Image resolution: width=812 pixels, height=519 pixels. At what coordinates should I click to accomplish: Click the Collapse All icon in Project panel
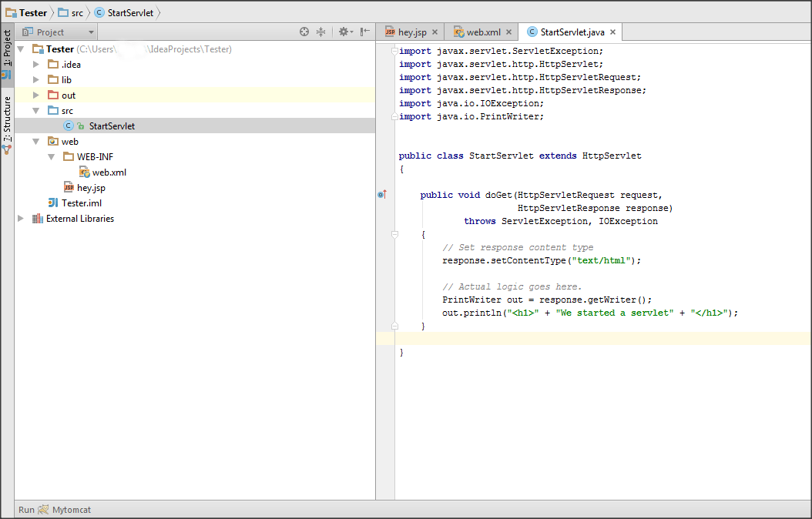tap(321, 32)
